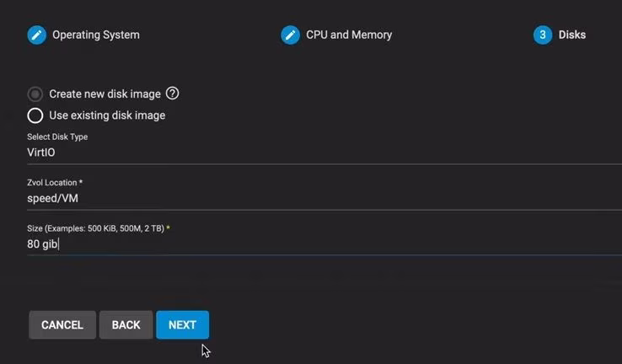Click the "Use existing disk image" label text
622x364 pixels.
point(107,115)
